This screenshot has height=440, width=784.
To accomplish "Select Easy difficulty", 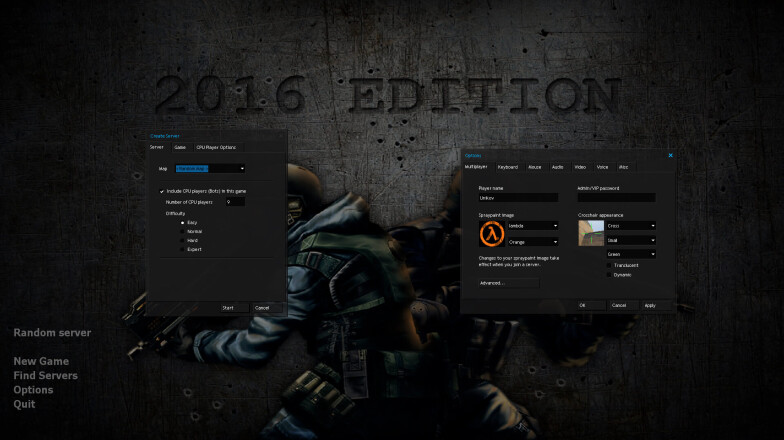I will [182, 222].
